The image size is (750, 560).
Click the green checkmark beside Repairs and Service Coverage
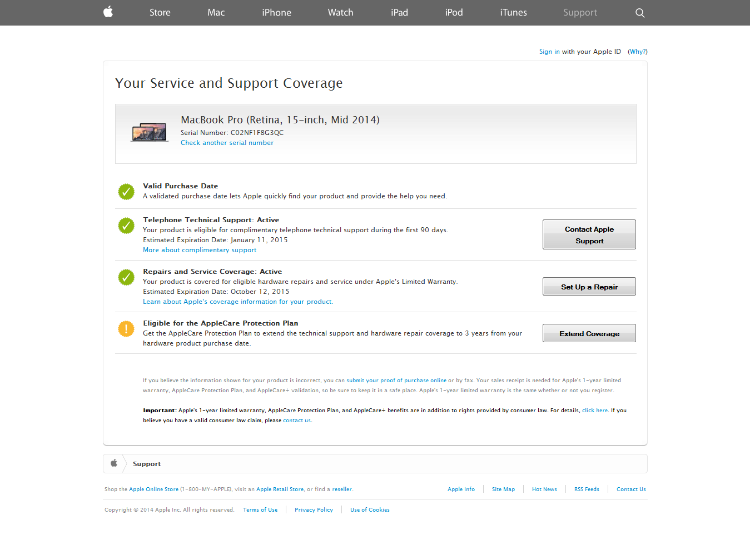click(126, 277)
